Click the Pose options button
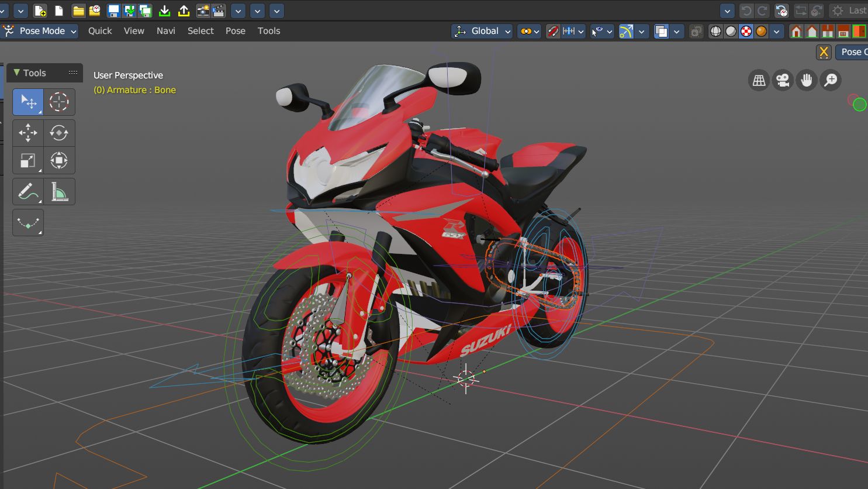 852,52
